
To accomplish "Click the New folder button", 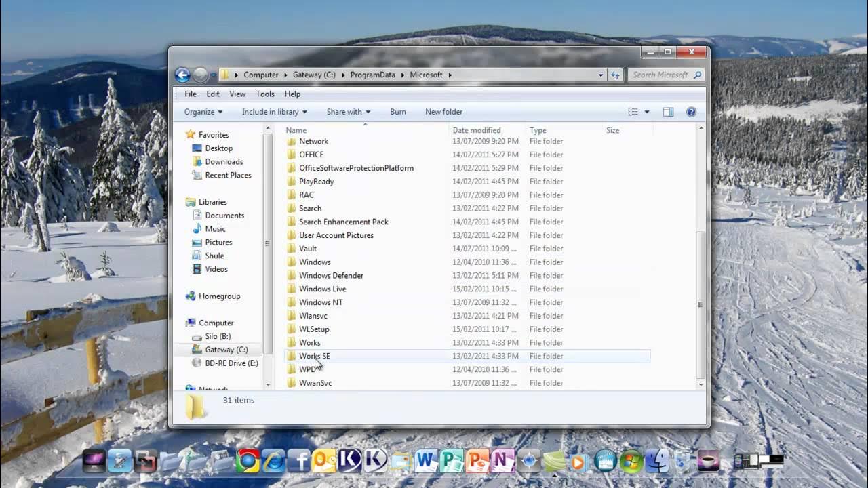I will pyautogui.click(x=443, y=112).
